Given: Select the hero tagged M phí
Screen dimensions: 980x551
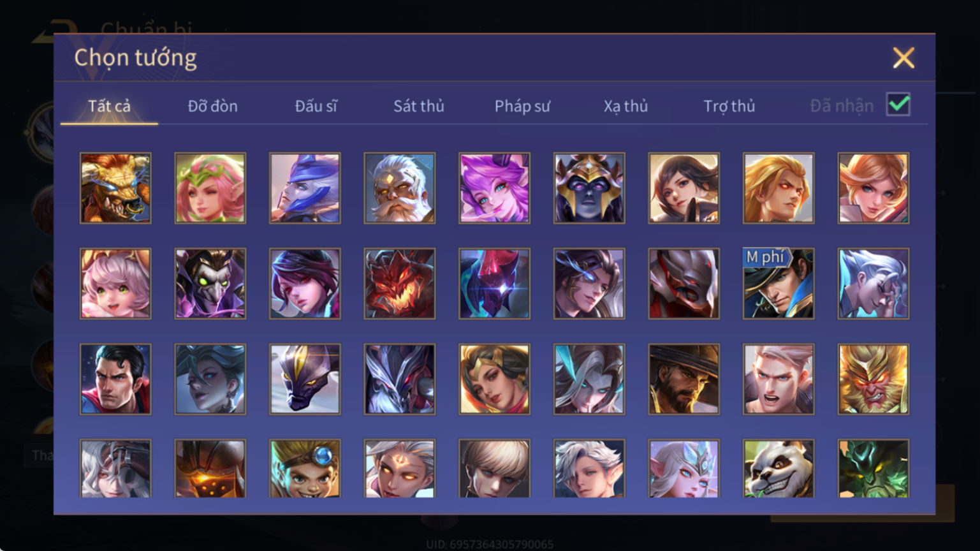Looking at the screenshot, I should [x=779, y=284].
